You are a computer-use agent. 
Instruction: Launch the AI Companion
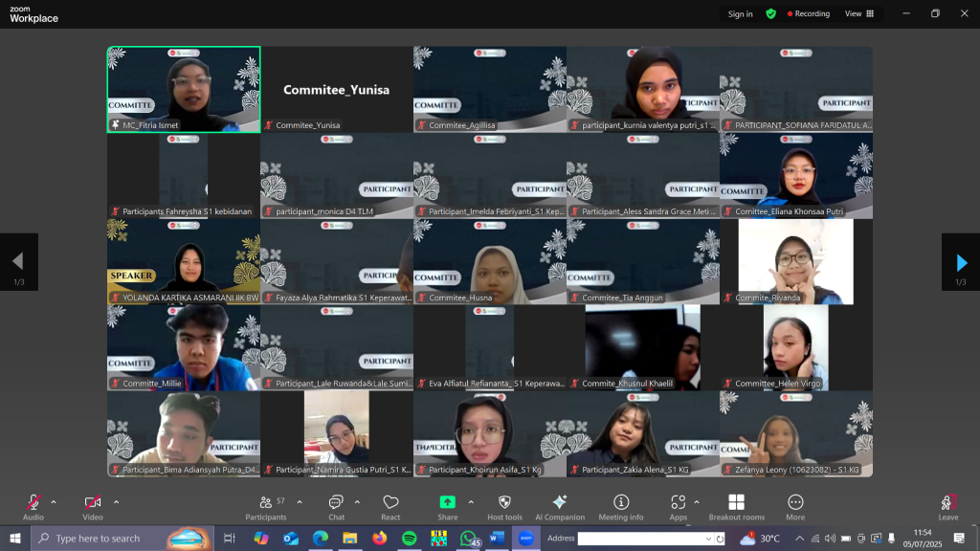560,506
